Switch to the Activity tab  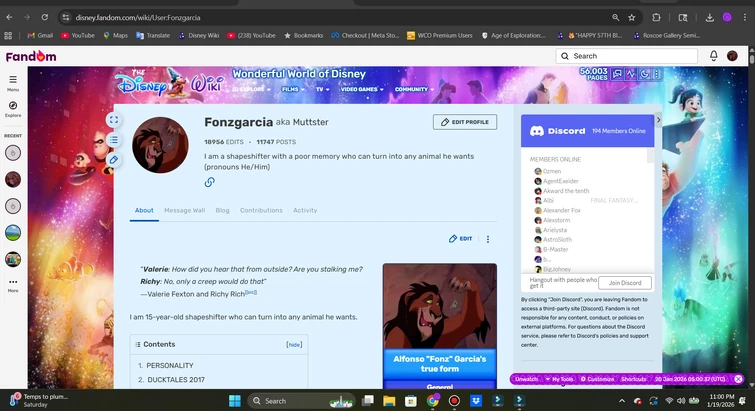(x=305, y=210)
